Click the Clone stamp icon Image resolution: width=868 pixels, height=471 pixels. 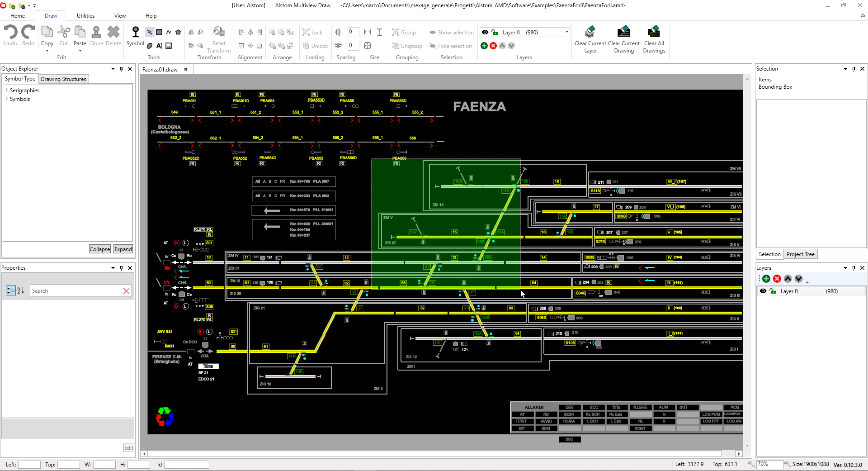tap(96, 32)
